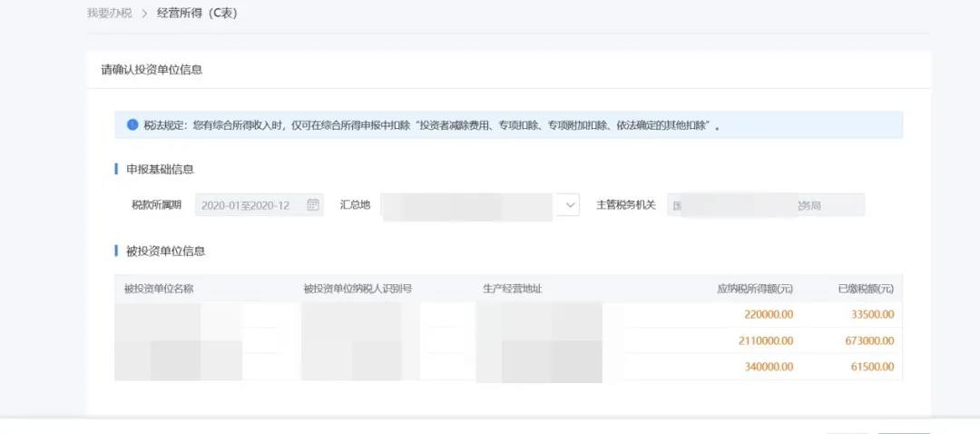Click the 汇总地 selection box
The height and width of the screenshot is (434, 980).
480,205
